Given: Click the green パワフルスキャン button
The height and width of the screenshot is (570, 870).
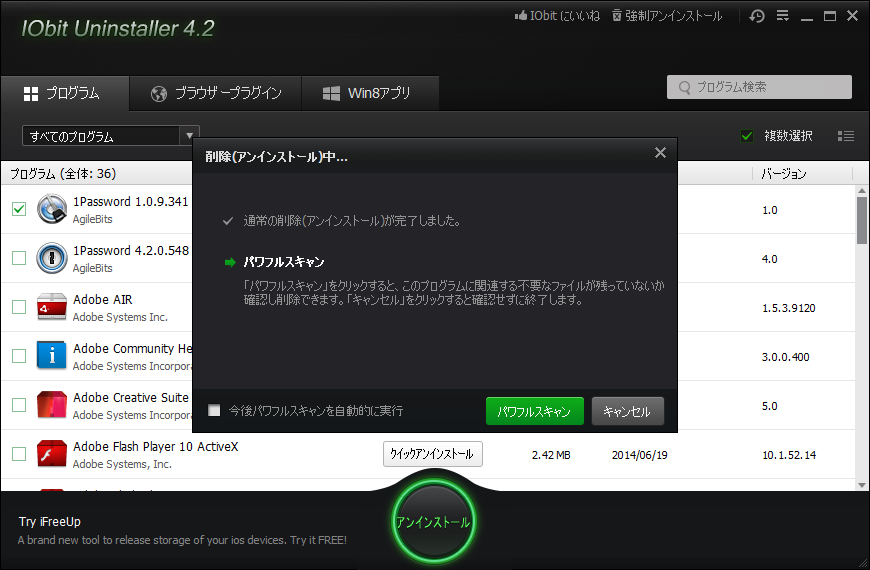Looking at the screenshot, I should (534, 411).
